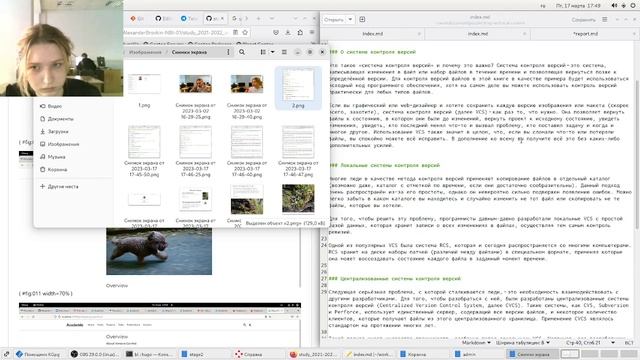Viewport: 640px width, 360px height.
Task: Expand the Открыть recent files dropdown arrow
Action: 350,19
